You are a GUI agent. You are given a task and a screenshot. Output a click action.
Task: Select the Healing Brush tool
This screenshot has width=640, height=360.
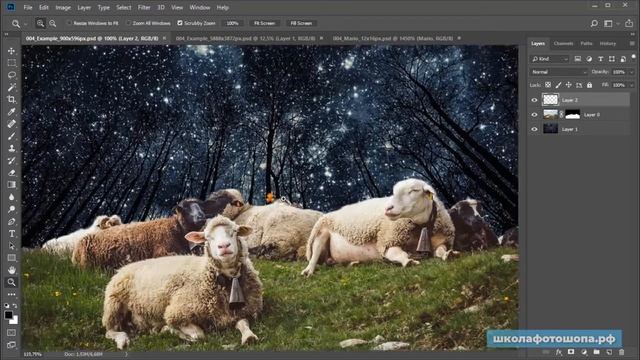[x=11, y=124]
